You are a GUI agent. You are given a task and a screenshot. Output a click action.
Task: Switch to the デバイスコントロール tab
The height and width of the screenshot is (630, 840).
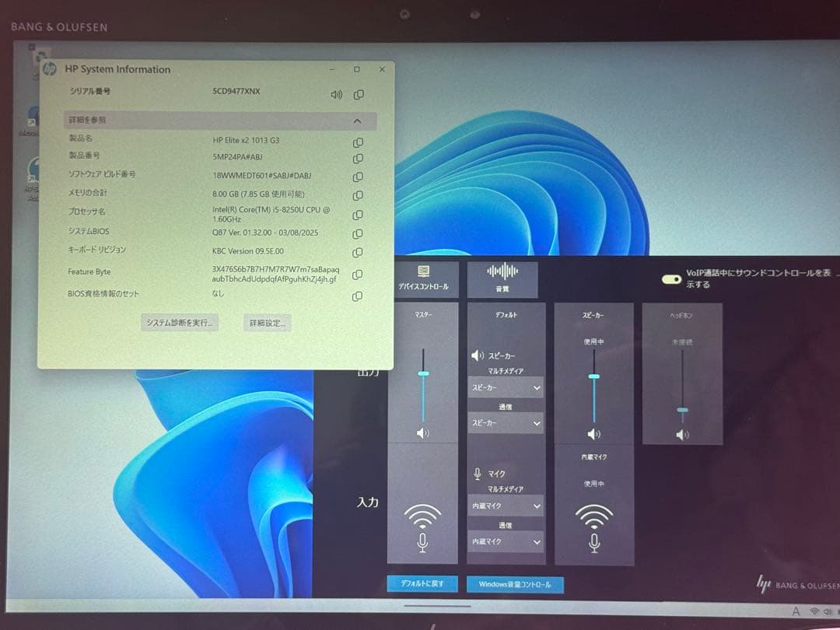click(x=423, y=279)
